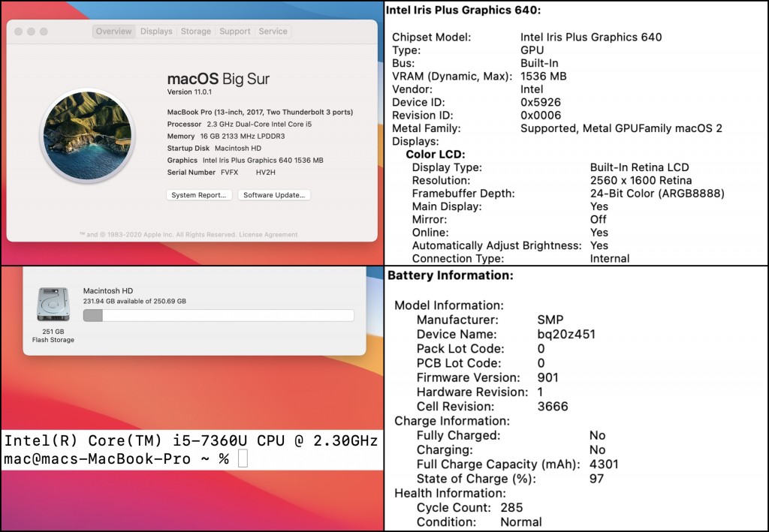Screen dimensions: 769x532
Task: Select State of Charge value '97'
Action: [596, 479]
